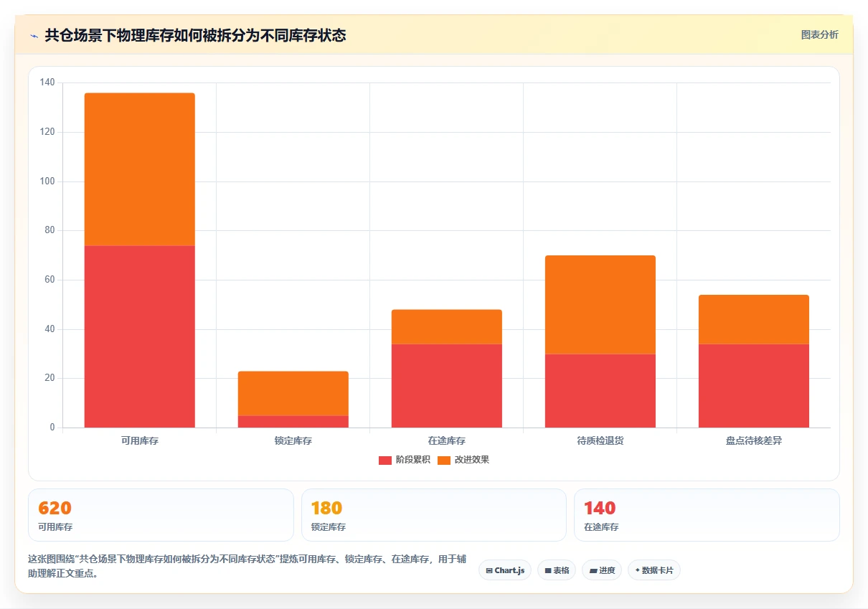Open the 180 锁定库存 data card
Viewport: 868px width, 609px height.
tap(433, 515)
